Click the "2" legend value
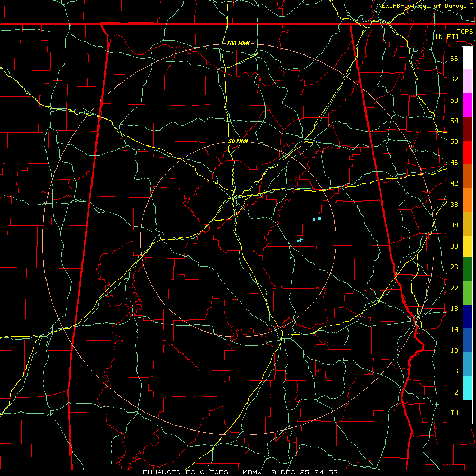Screen dimensions: 476x476 [x=456, y=392]
